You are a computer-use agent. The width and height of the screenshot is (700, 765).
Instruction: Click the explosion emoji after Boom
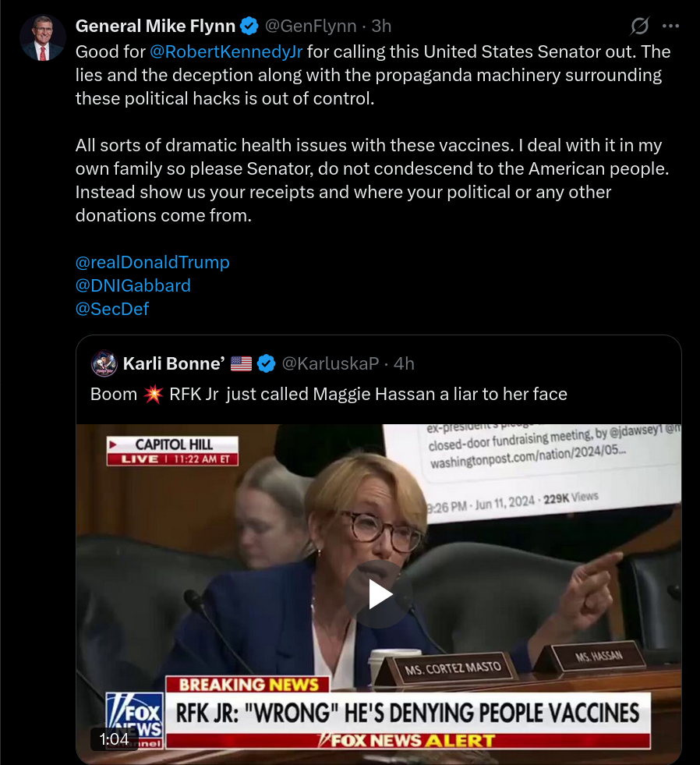153,395
